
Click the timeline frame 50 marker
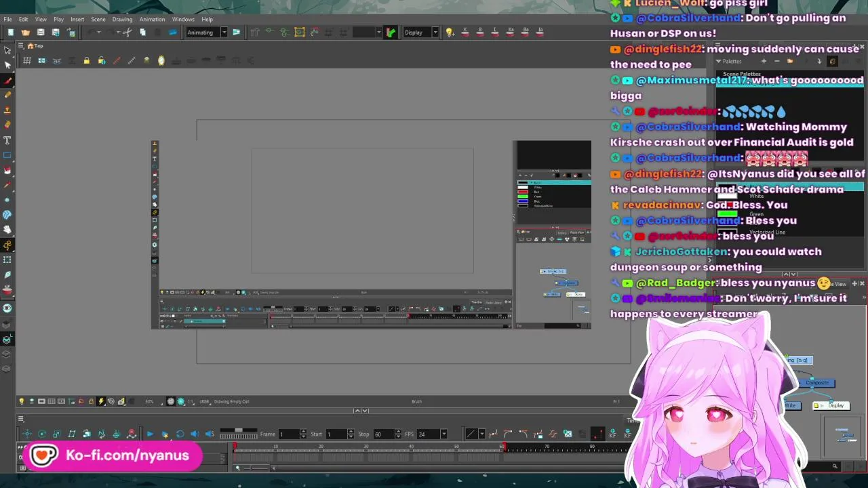(x=456, y=447)
